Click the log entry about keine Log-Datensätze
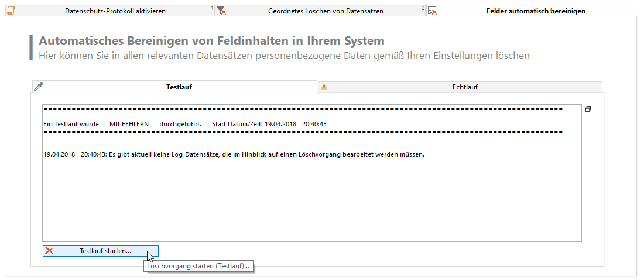 pyautogui.click(x=234, y=155)
